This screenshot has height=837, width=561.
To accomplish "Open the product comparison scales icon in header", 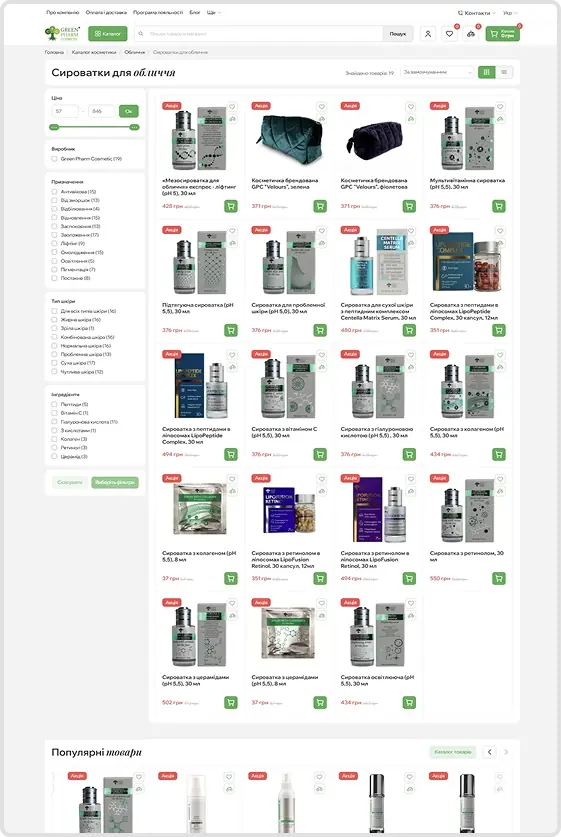I will 471,34.
